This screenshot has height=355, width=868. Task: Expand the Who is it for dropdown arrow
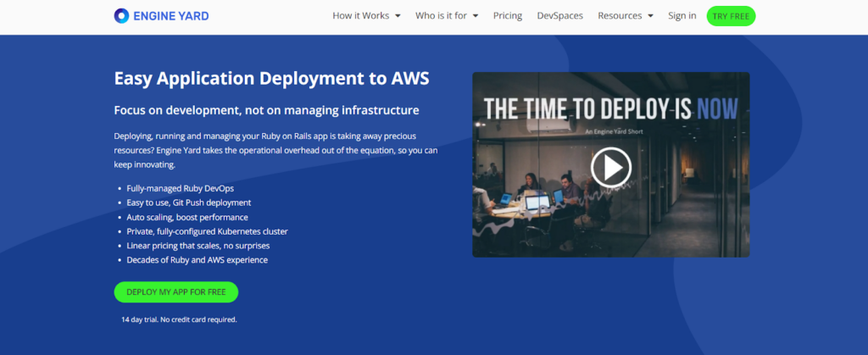tap(476, 16)
